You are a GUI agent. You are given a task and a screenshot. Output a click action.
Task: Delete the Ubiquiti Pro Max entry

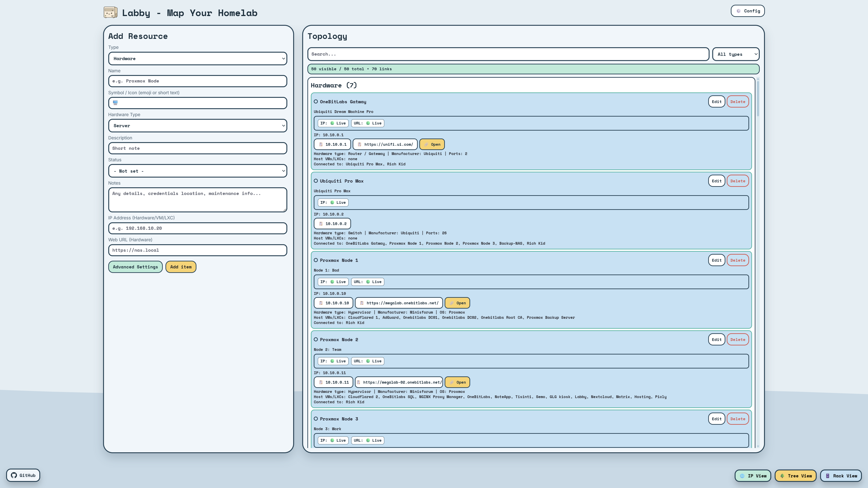[x=738, y=181]
